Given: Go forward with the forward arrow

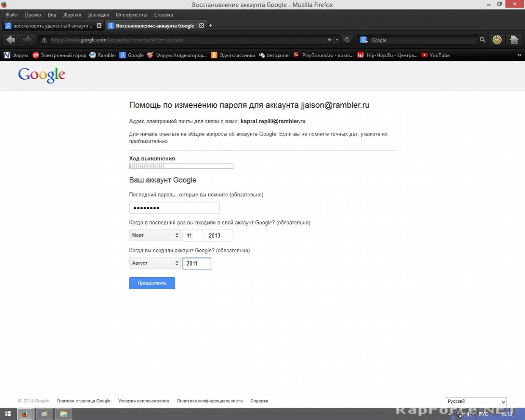Looking at the screenshot, I should click(27, 40).
